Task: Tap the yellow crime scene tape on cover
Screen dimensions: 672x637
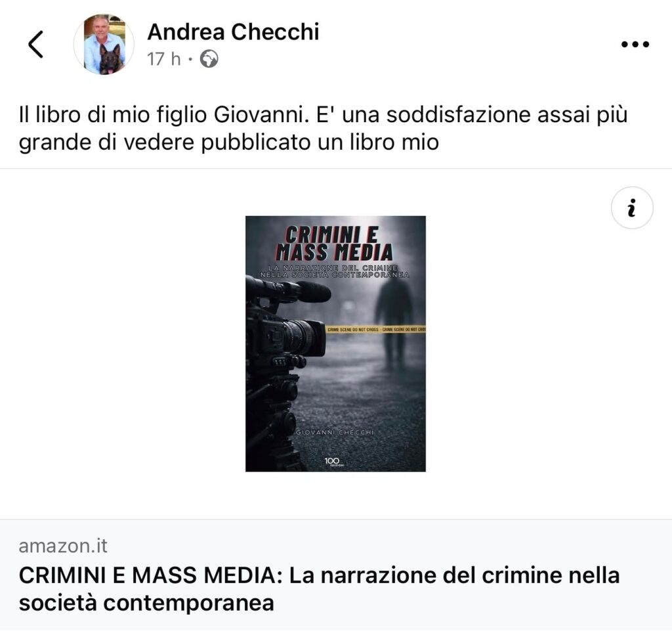Action: point(375,329)
